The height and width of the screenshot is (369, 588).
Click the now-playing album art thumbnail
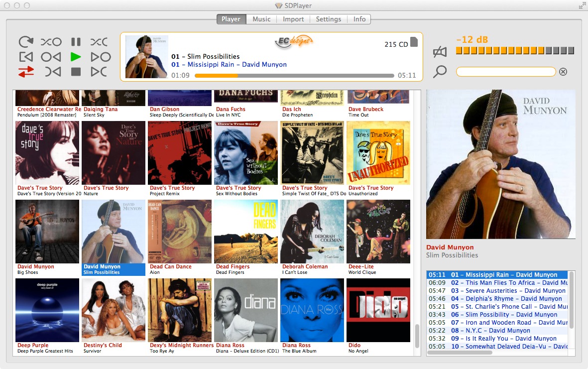[146, 57]
